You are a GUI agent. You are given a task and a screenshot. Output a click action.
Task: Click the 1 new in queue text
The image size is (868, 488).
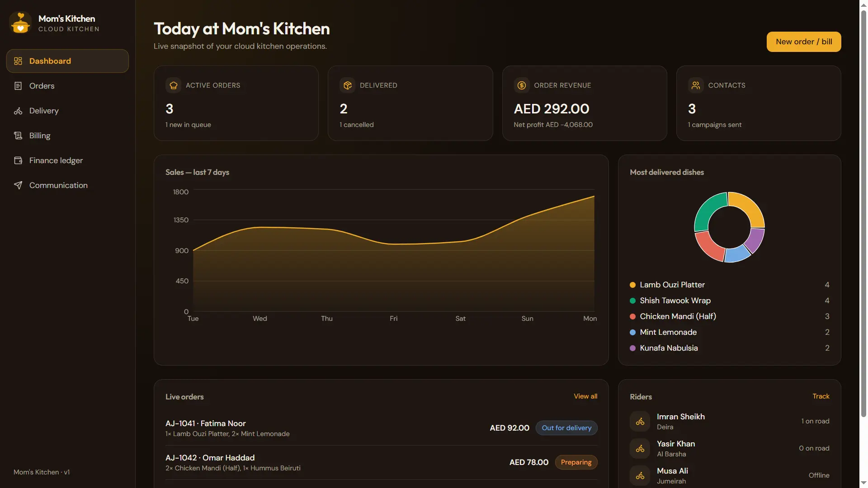[188, 125]
